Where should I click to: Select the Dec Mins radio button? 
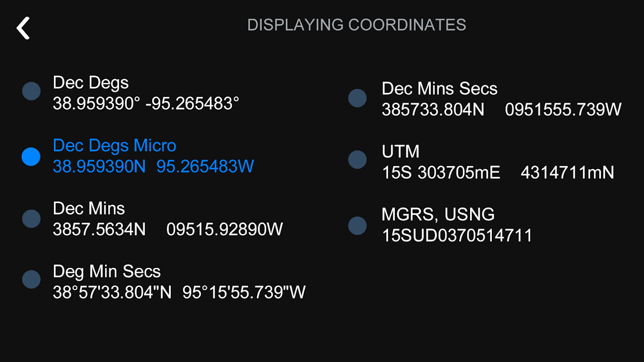31,219
